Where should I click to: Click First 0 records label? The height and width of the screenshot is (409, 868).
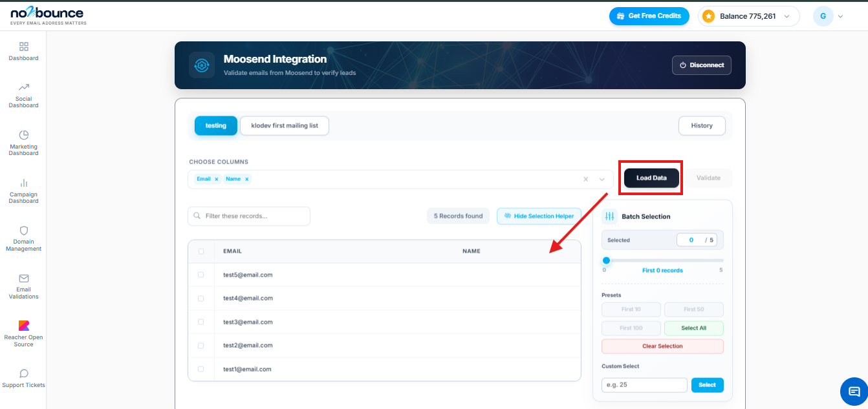[x=662, y=270]
